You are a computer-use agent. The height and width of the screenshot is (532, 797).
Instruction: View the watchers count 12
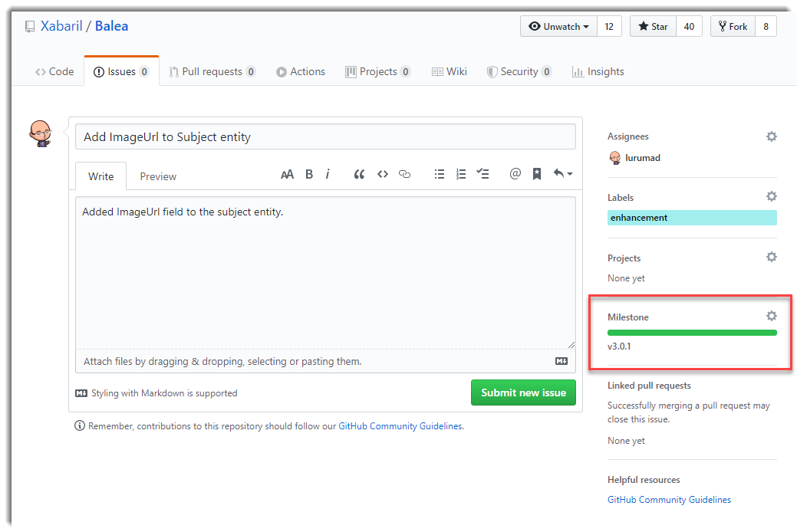pyautogui.click(x=609, y=26)
